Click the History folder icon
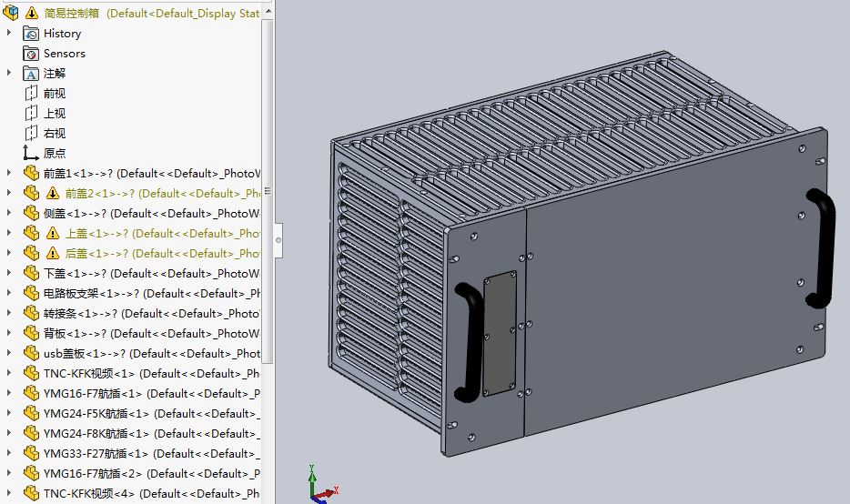Viewport: 850px width, 504px height. [31, 34]
